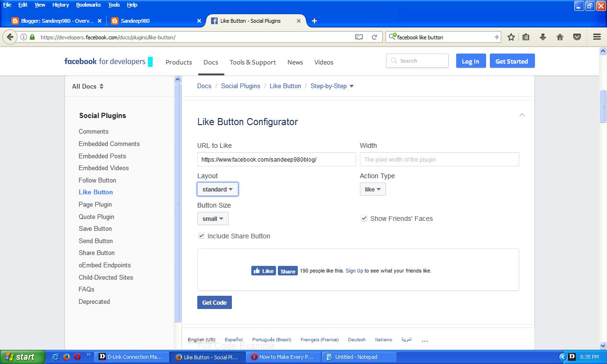The height and width of the screenshot is (364, 607).
Task: Click the Facebook developers Search box
Action: 417,61
